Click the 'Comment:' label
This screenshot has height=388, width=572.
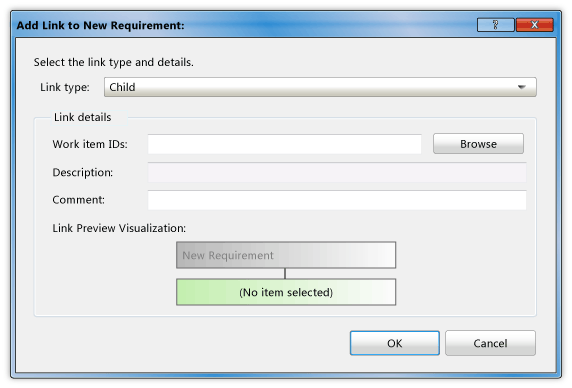78,200
